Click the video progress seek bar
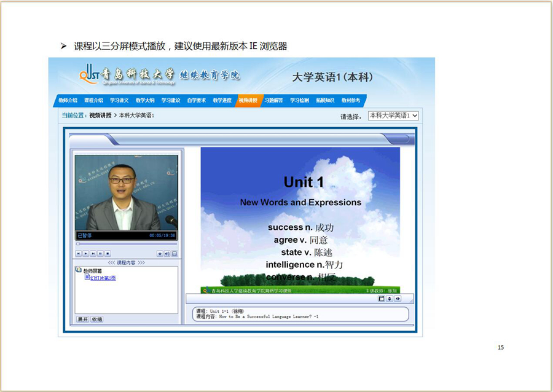553x392 pixels. tap(126, 244)
